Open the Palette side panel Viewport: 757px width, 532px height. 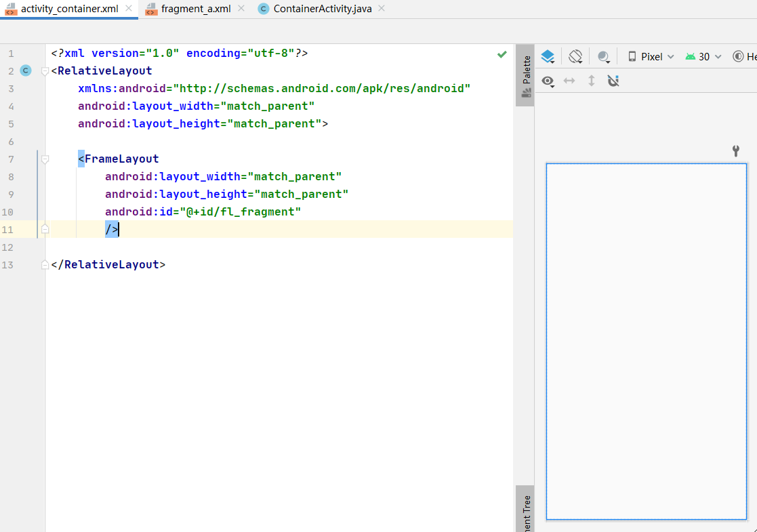[525, 75]
